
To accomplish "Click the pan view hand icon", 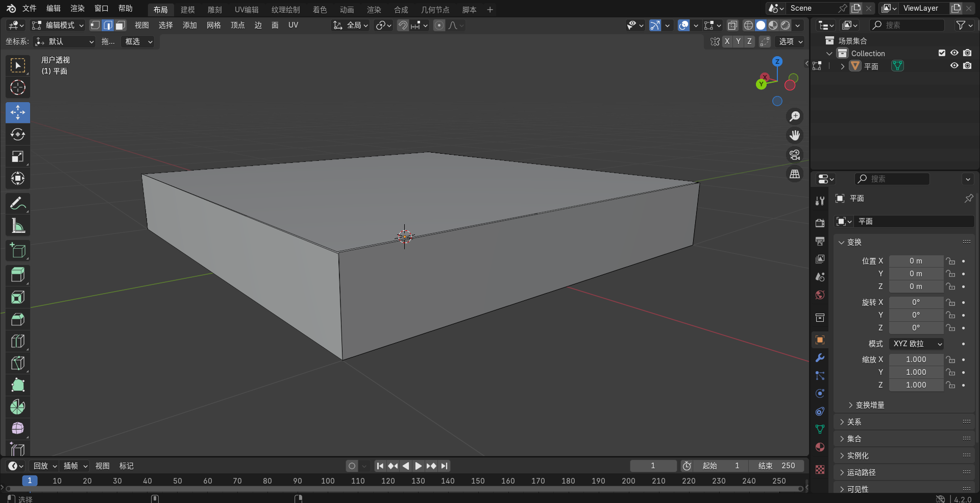I will (795, 135).
